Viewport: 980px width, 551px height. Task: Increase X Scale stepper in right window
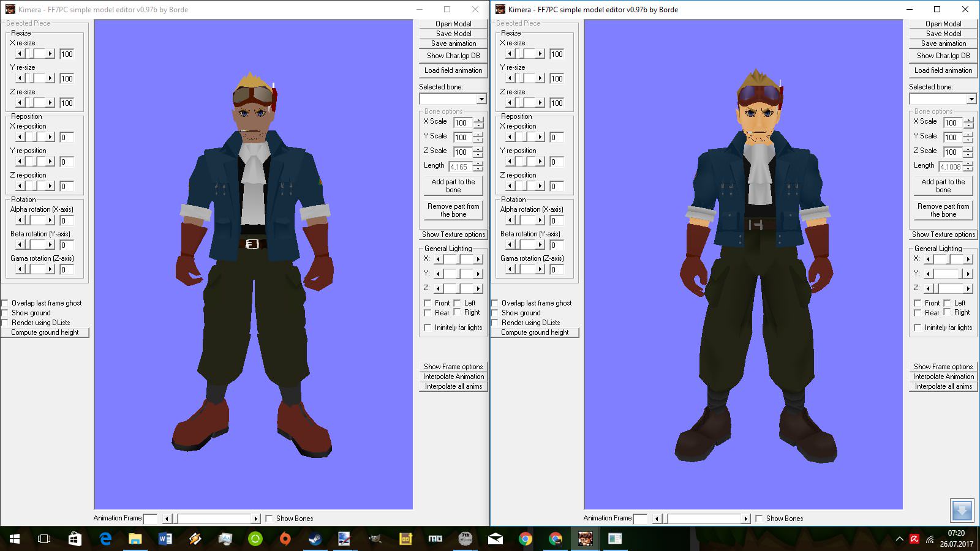[968, 120]
